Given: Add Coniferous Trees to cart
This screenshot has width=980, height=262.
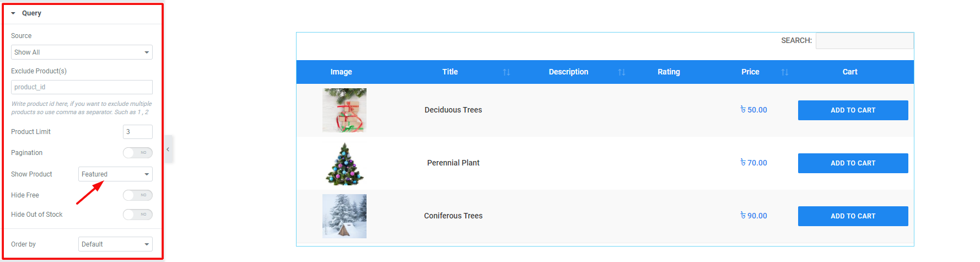Looking at the screenshot, I should pos(853,216).
